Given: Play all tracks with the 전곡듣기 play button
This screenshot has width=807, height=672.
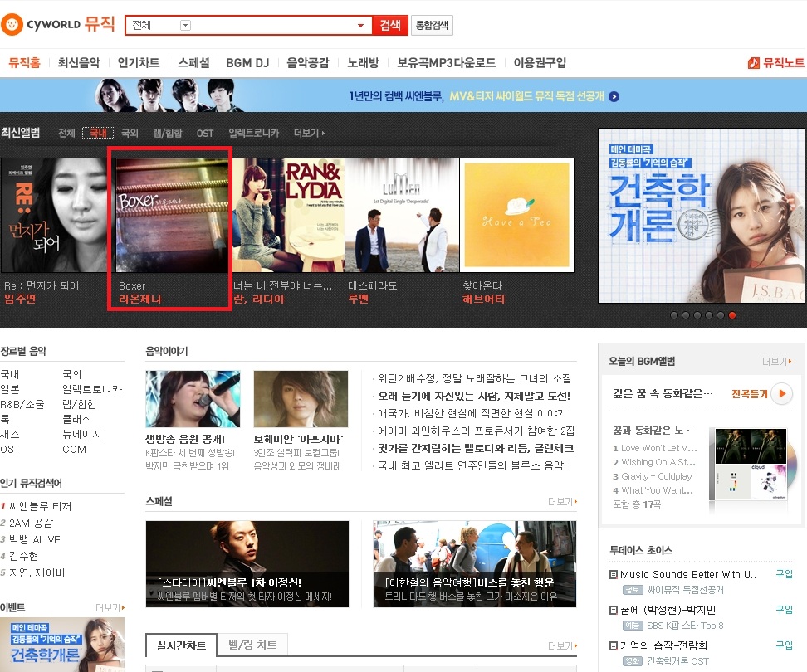Looking at the screenshot, I should pos(782,394).
